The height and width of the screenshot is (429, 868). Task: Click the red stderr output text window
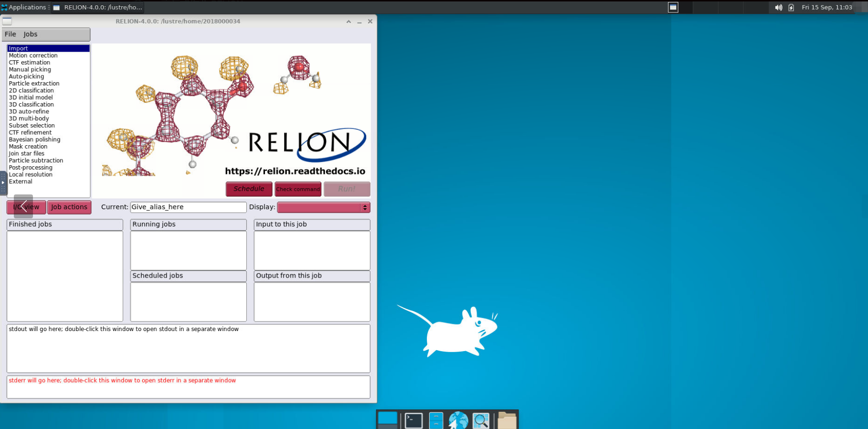tap(188, 387)
